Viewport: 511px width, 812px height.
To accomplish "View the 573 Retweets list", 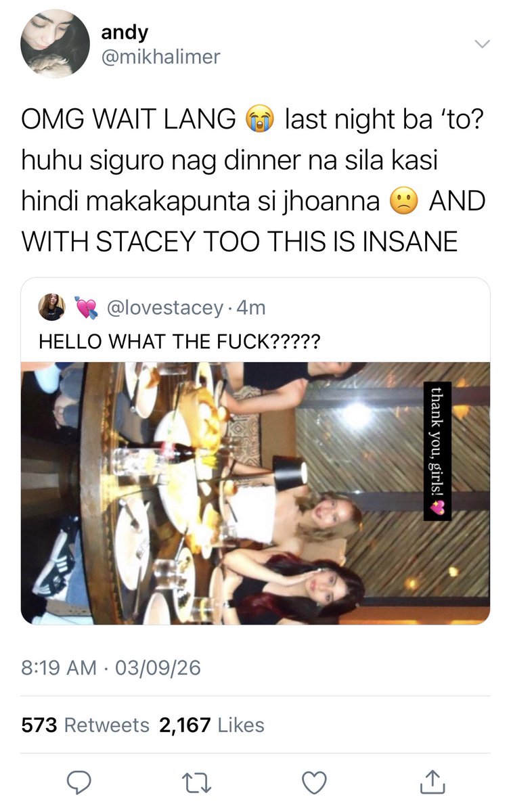I will (85, 725).
